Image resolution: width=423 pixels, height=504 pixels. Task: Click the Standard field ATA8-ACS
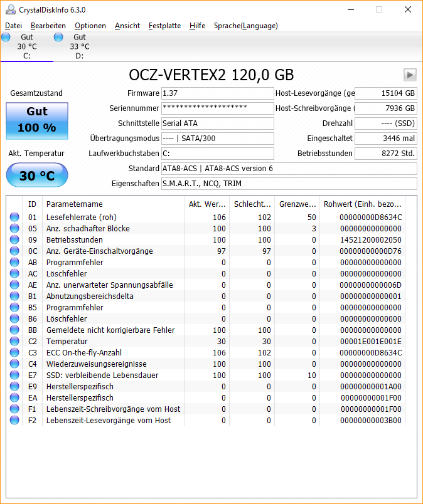coord(289,169)
